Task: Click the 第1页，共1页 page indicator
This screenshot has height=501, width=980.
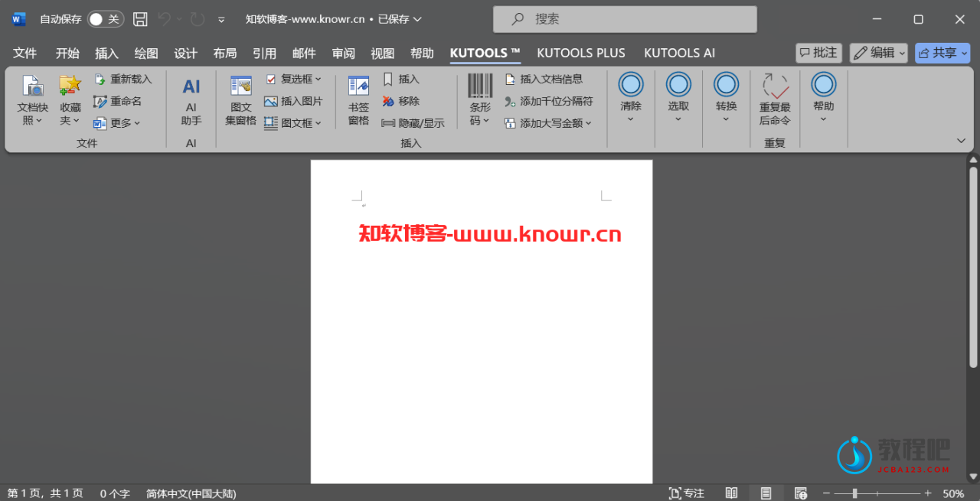Action: (45, 493)
